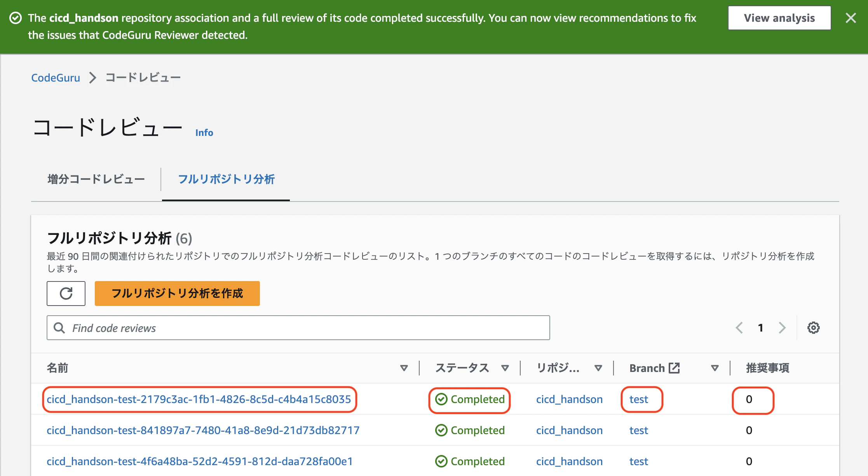Open the table preferences gear
The height and width of the screenshot is (476, 868).
pos(813,327)
